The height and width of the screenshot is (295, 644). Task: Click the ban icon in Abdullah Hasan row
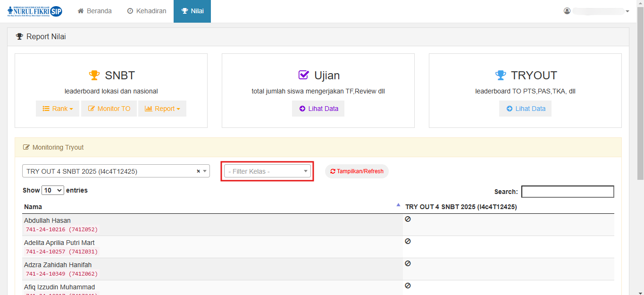click(408, 219)
